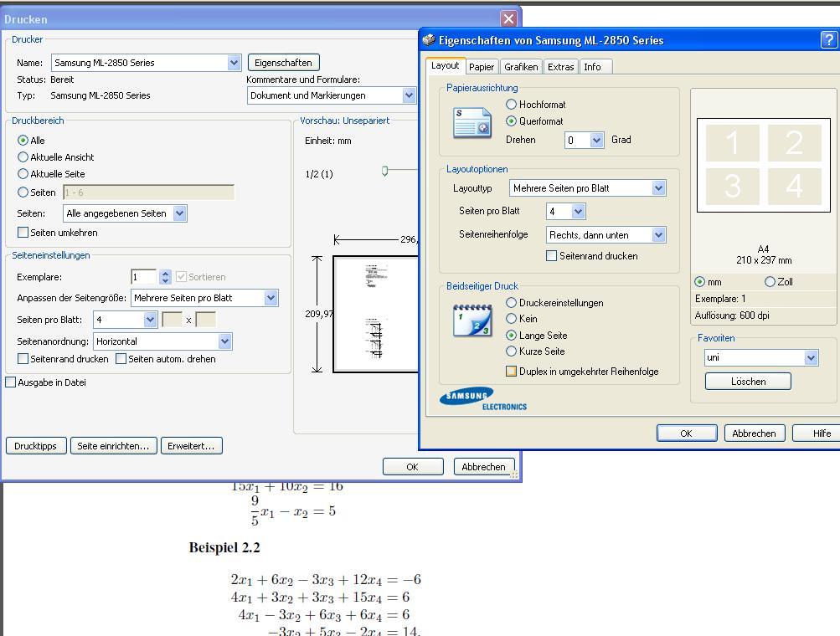Click the Beispiel 2.2 heading in the document
840x636 pixels.
point(224,547)
